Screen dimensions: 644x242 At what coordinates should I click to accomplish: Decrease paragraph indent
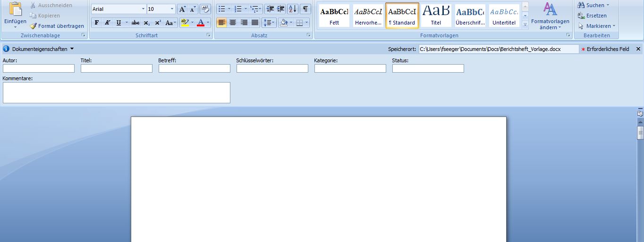[x=270, y=9]
